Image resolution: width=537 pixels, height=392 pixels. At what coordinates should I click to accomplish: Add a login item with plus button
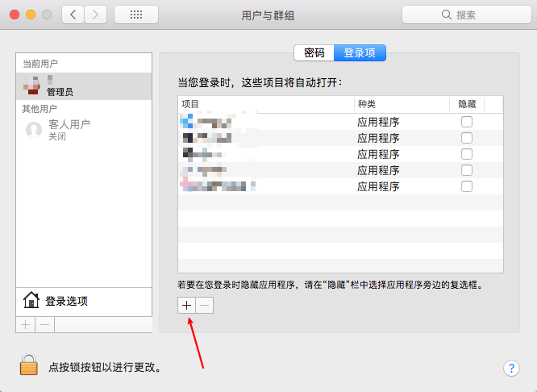(x=186, y=306)
